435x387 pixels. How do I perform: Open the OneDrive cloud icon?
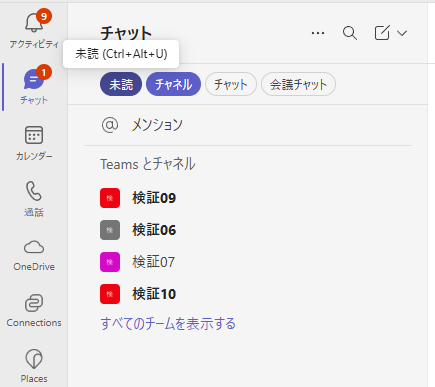[x=34, y=247]
